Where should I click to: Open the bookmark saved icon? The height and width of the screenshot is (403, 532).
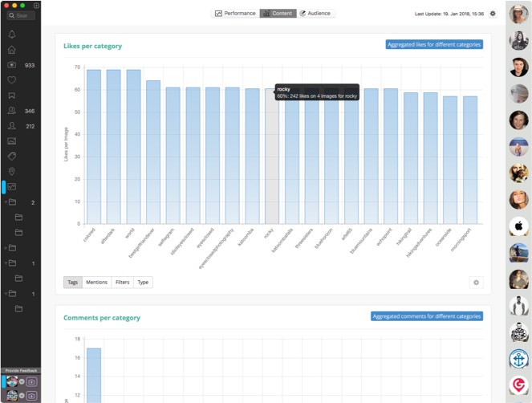[x=11, y=96]
